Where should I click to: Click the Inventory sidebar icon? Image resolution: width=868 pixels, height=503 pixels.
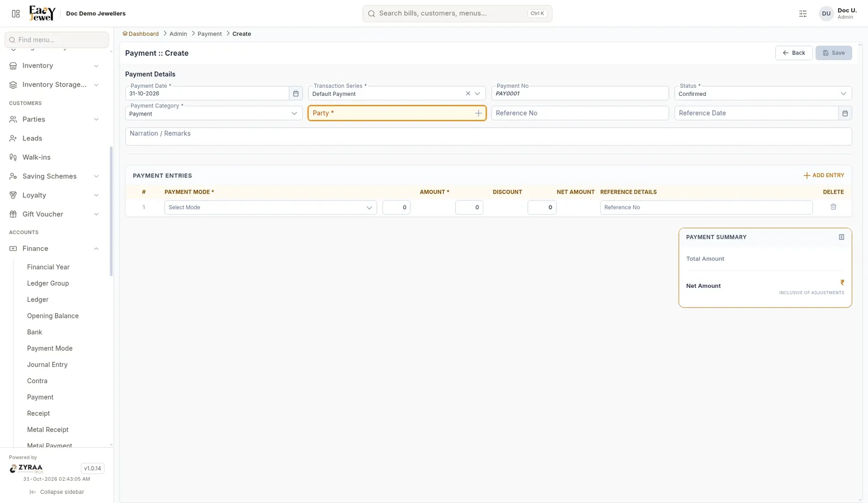click(x=13, y=66)
